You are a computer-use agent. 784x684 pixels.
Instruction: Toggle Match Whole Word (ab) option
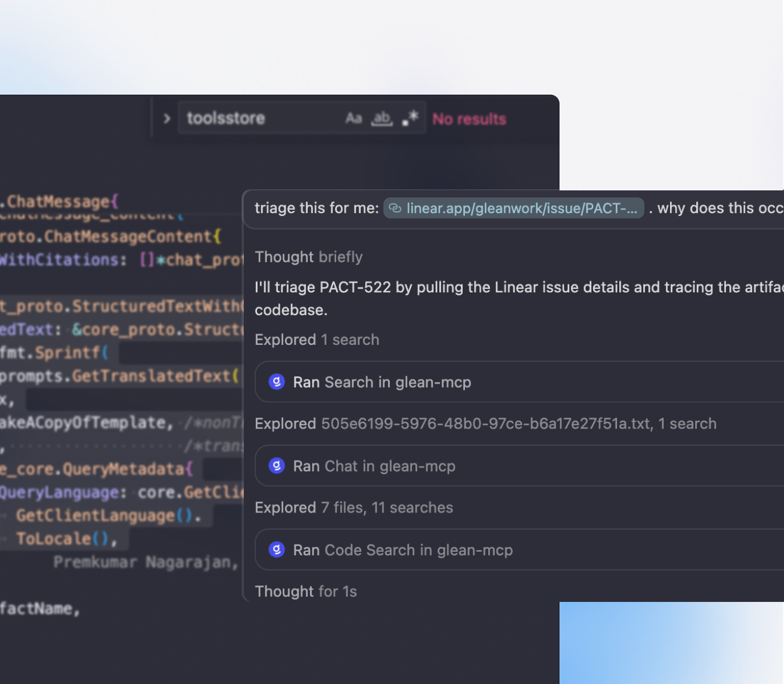[382, 118]
